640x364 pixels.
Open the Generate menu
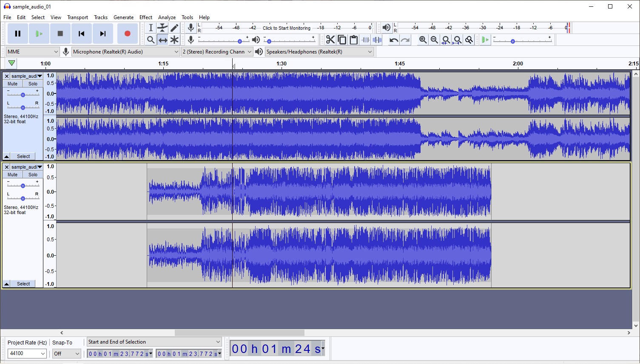(x=123, y=17)
